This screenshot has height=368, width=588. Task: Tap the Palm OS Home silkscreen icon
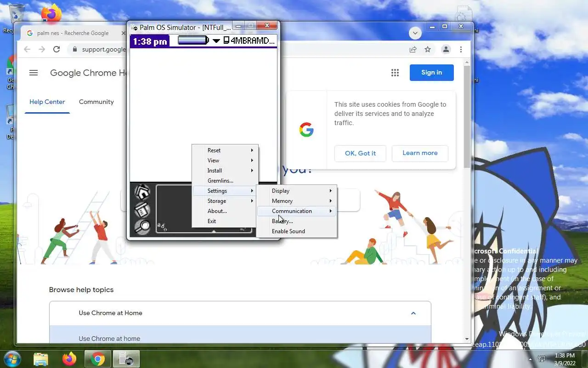pyautogui.click(x=142, y=192)
